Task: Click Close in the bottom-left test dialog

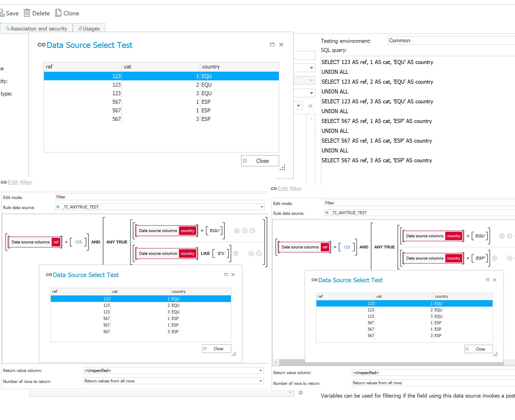Action: click(x=216, y=349)
